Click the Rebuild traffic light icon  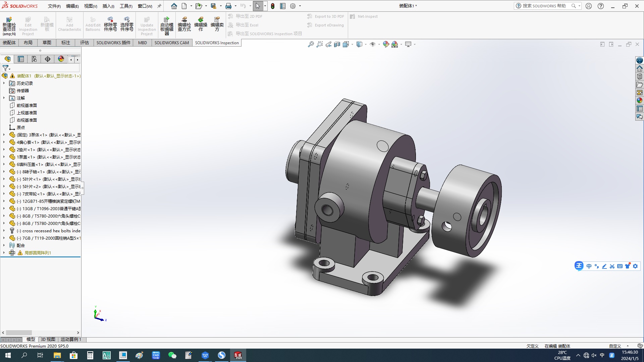point(273,6)
